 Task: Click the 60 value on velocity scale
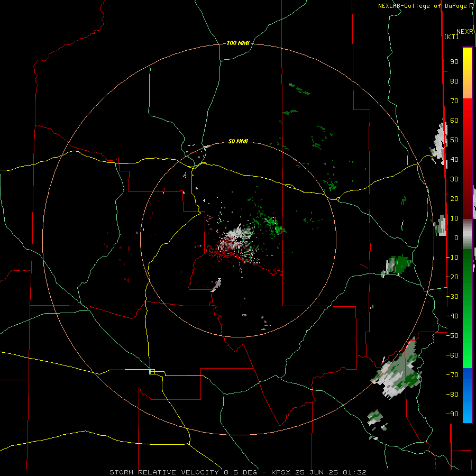[x=454, y=121]
